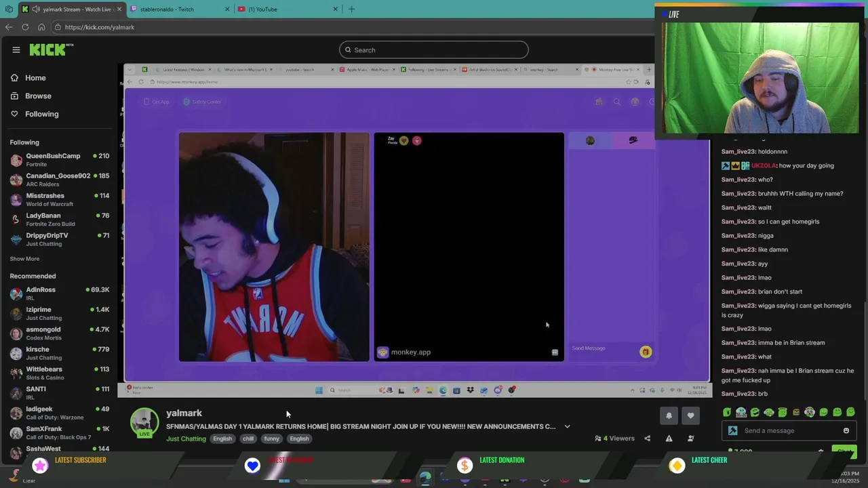Switch to stableronaldo - Twitch tab
This screenshot has width=868, height=488.
pos(178,9)
